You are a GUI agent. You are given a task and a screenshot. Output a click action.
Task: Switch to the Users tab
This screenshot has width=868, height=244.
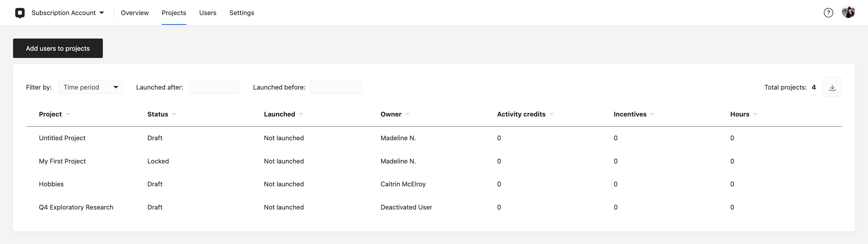(208, 13)
